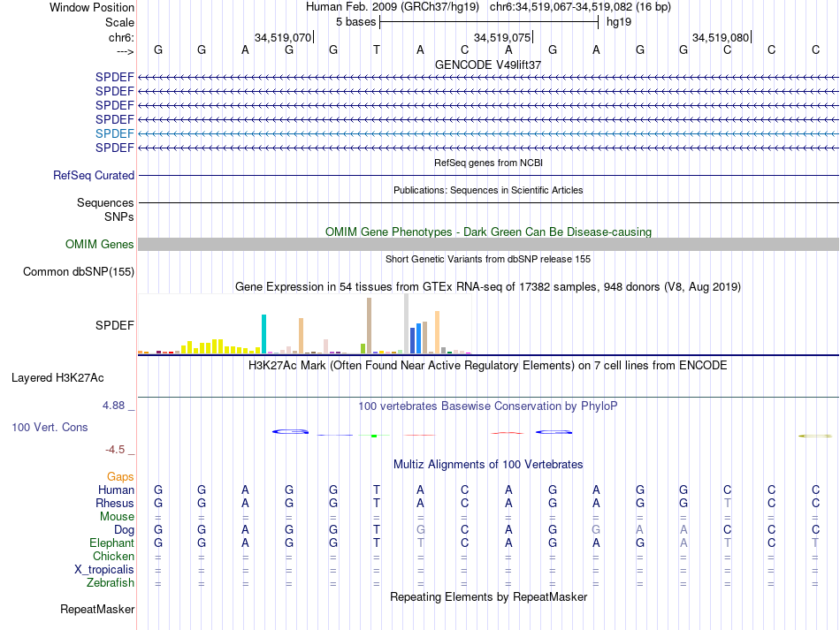This screenshot has width=840, height=630.
Task: Click the chr6: ruler label
Action: coord(121,37)
